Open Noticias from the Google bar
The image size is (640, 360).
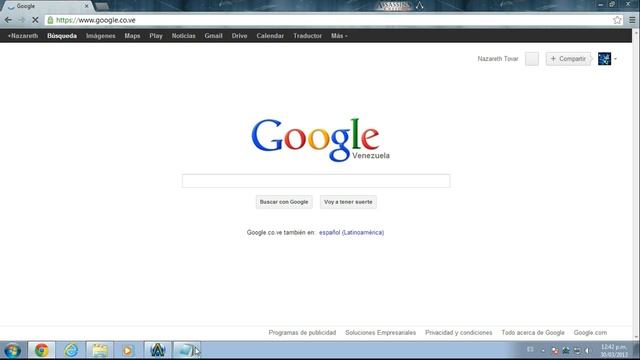184,36
